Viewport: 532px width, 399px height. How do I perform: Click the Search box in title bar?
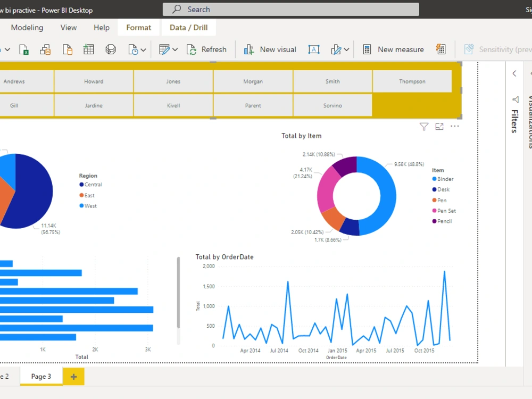click(291, 10)
